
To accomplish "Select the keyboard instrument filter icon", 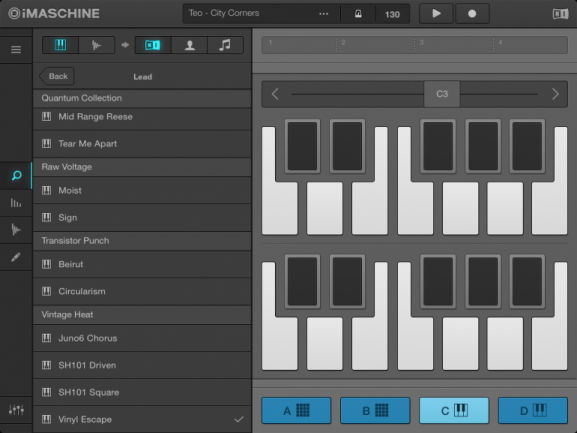I will point(60,45).
